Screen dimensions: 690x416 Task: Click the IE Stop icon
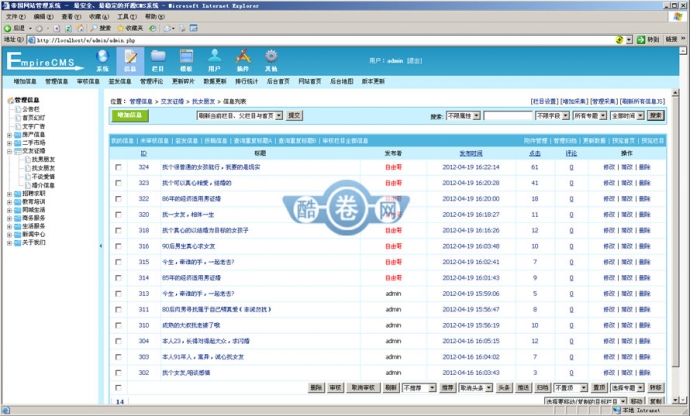point(56,28)
